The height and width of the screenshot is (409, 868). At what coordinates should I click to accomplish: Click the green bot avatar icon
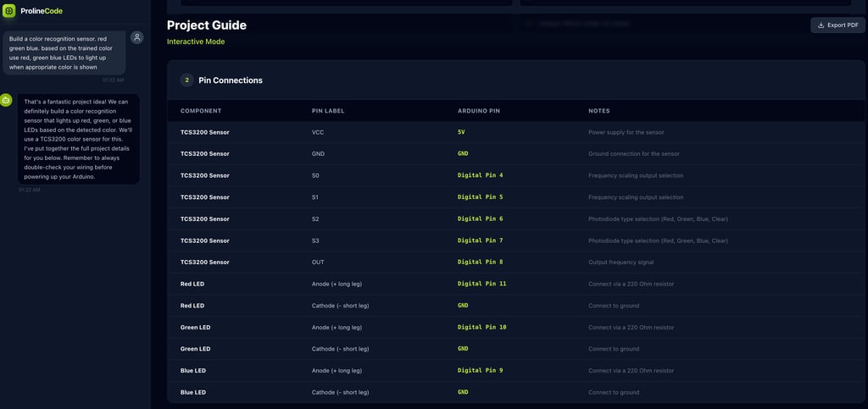pos(6,100)
